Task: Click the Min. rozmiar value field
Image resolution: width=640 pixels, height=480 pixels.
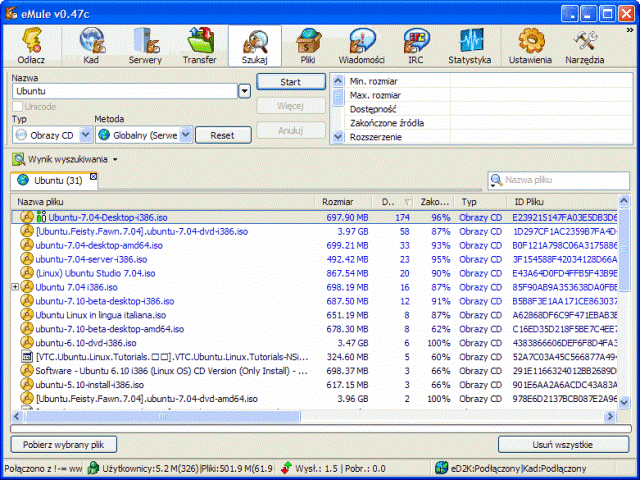Action: pos(541,81)
